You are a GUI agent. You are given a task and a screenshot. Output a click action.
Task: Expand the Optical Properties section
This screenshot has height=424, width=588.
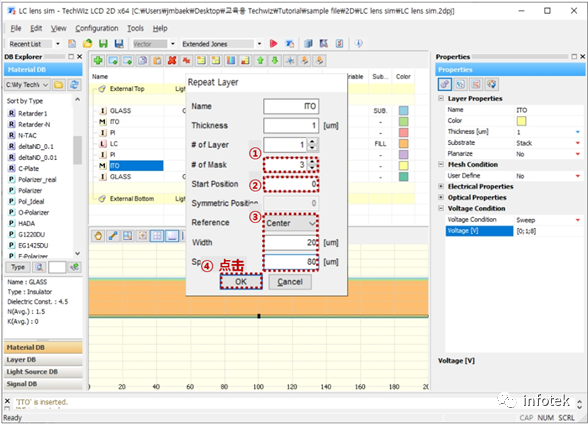(441, 197)
